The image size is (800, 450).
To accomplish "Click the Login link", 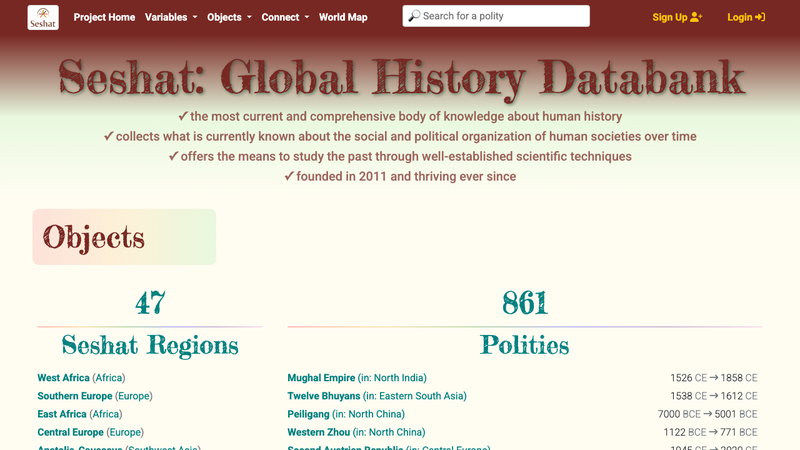I will tap(746, 17).
